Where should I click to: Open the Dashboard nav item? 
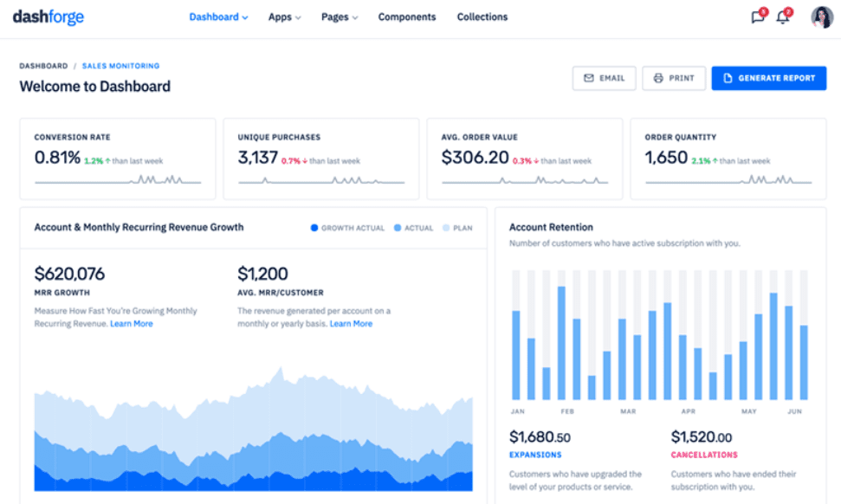coord(218,17)
